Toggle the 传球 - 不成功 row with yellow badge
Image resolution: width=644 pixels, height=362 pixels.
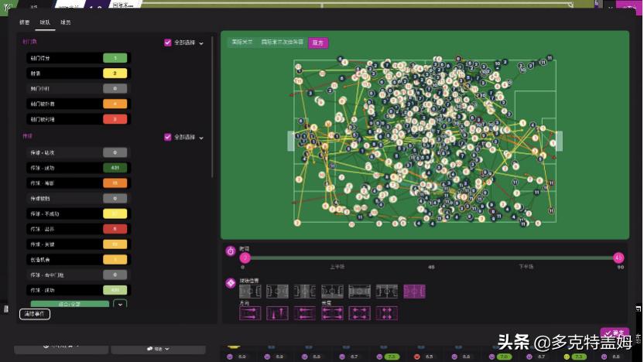[x=78, y=213]
